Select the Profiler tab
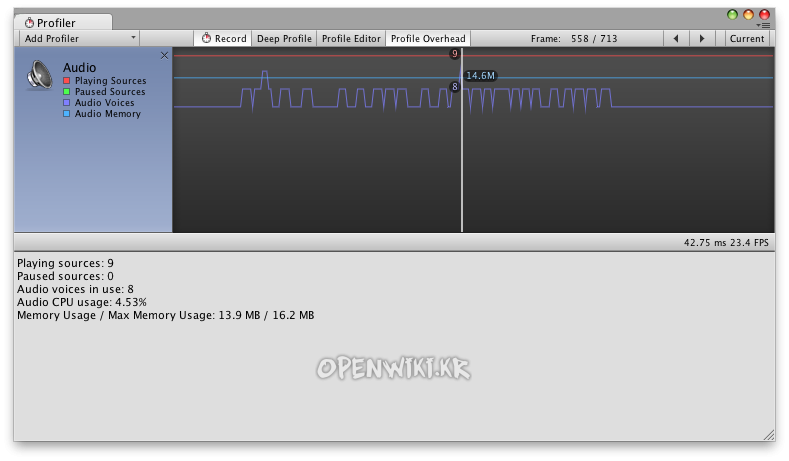789x461 pixels. point(63,23)
